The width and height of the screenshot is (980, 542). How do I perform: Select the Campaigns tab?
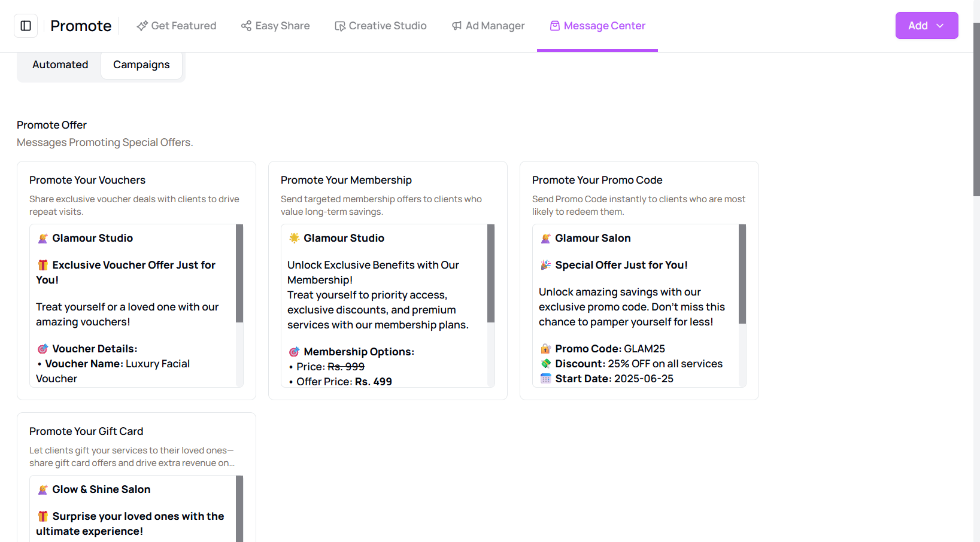pyautogui.click(x=141, y=65)
